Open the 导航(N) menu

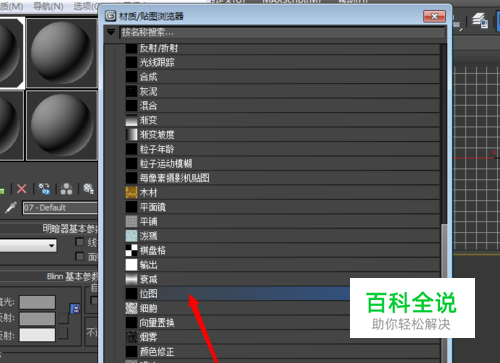[x=48, y=6]
